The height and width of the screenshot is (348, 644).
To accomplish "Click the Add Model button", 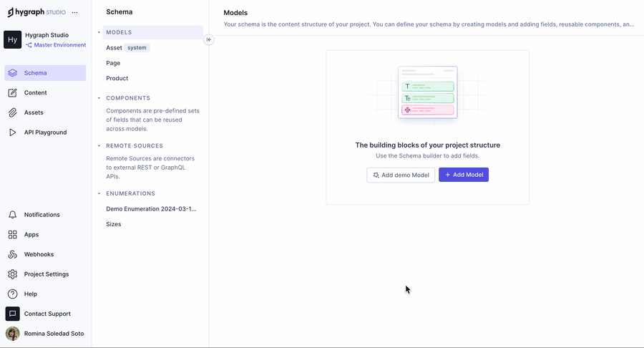I will [x=464, y=175].
